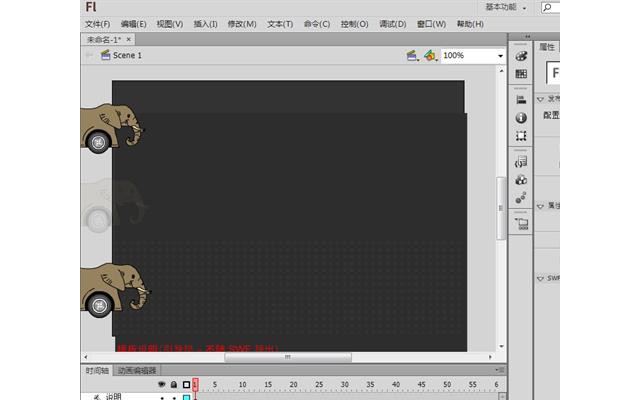
Task: Collapse the SWF section triangle
Action: click(x=540, y=279)
